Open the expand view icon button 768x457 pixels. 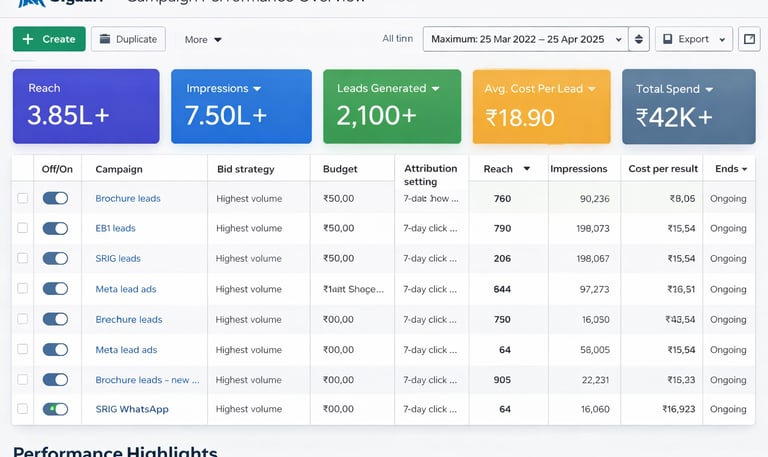[x=749, y=39]
